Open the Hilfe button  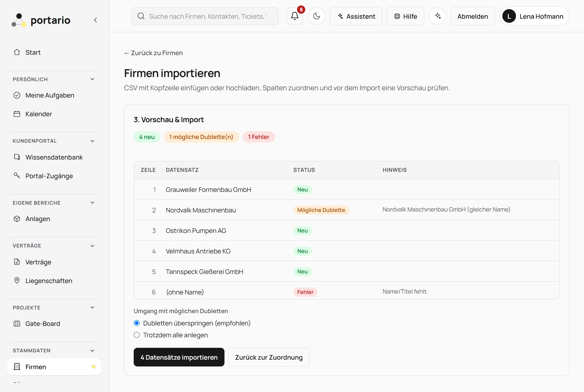pos(405,16)
